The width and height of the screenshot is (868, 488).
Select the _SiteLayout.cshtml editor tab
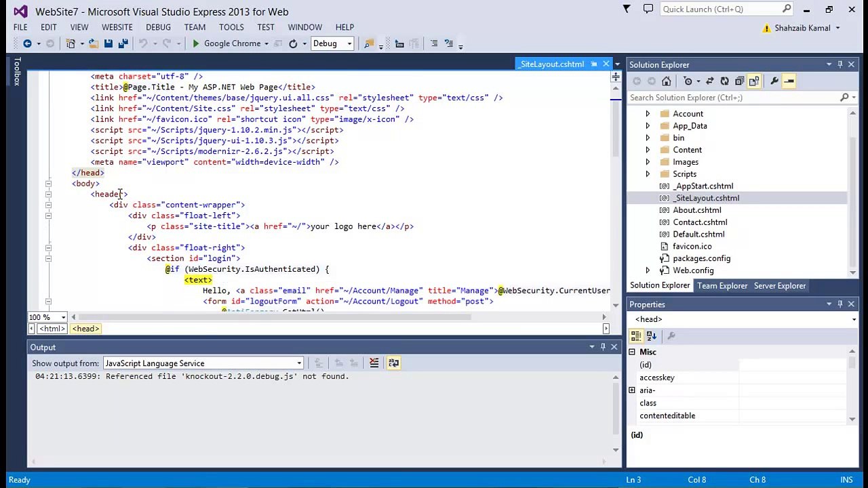click(x=552, y=64)
